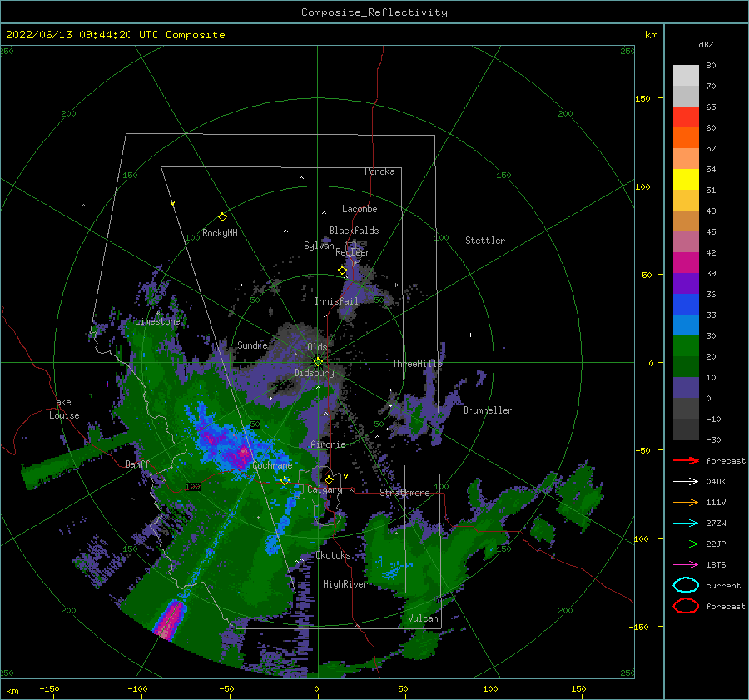Click the Okotoks label

click(x=333, y=555)
